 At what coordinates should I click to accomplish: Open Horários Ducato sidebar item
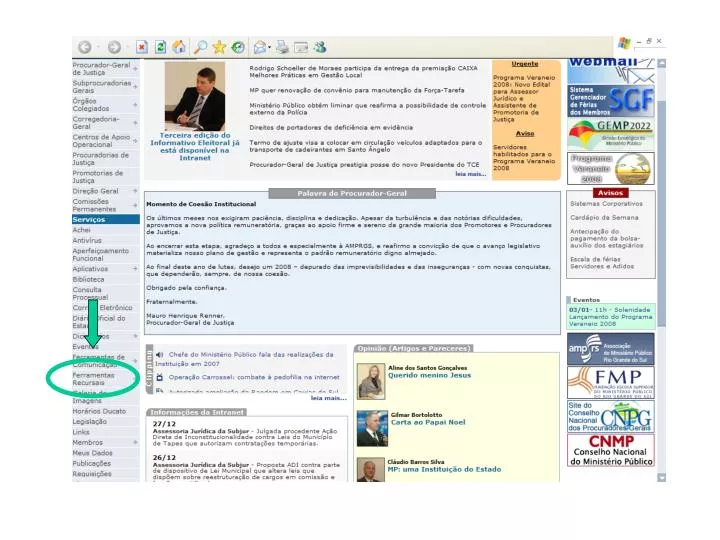pyautogui.click(x=99, y=411)
